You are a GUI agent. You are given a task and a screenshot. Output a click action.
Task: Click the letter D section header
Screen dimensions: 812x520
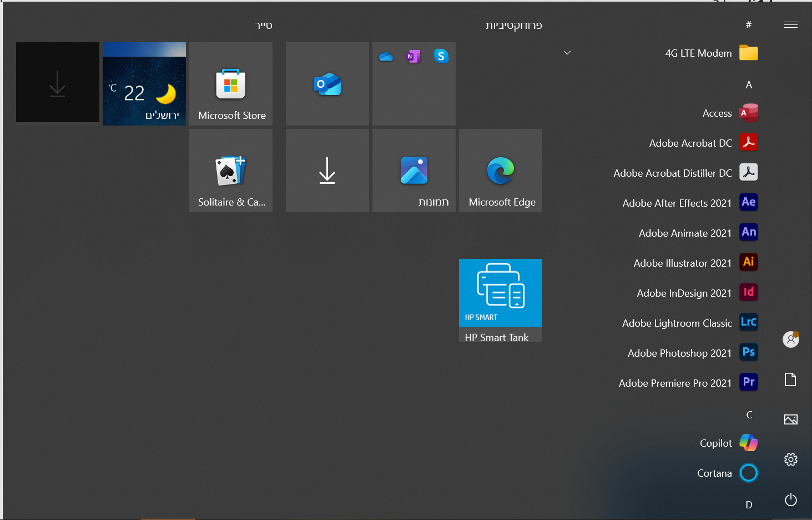coord(749,505)
